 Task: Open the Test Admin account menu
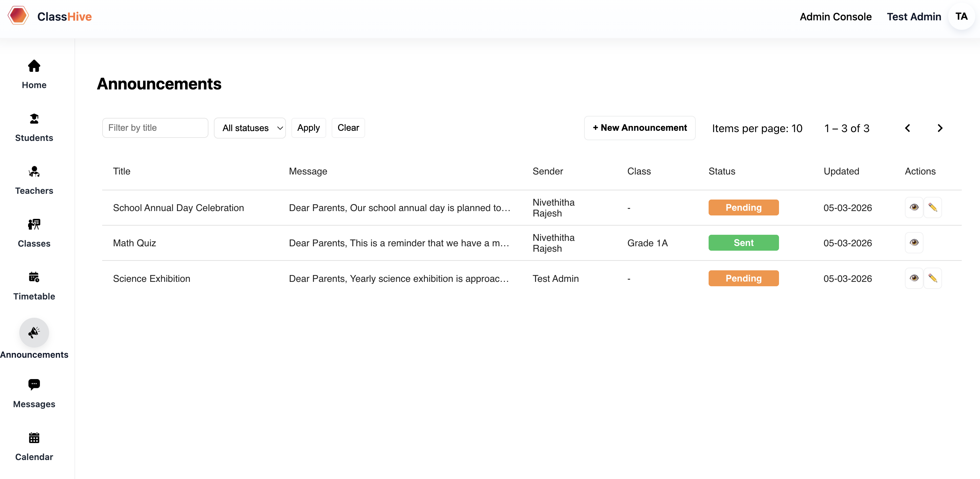[x=914, y=17]
